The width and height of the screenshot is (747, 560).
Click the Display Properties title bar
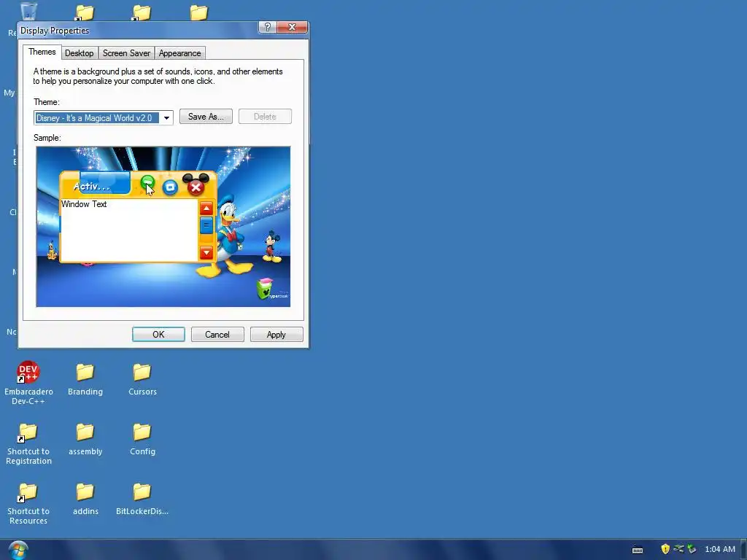[x=138, y=31]
